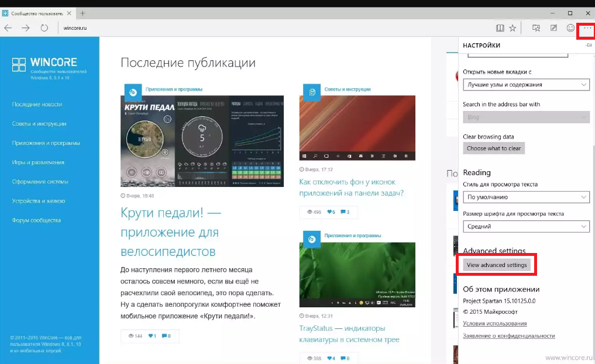Screen dimensions: 595x364
Task: Open the More actions three-dots menu
Action: [x=587, y=29]
